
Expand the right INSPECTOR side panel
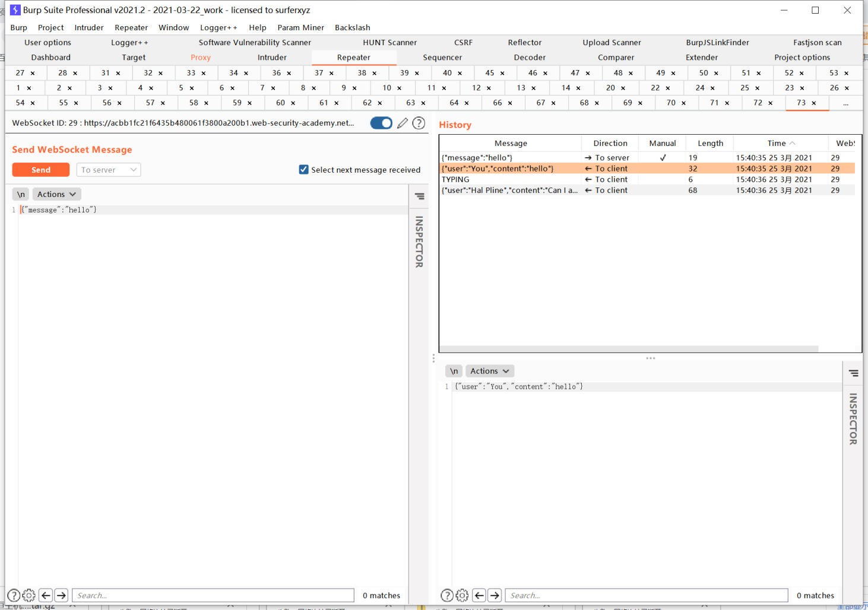click(x=853, y=419)
